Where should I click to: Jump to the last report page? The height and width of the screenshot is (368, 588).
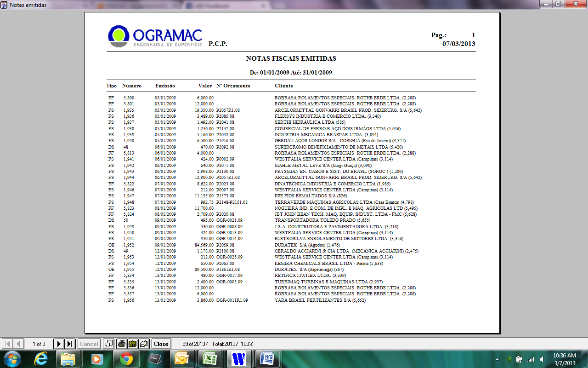(x=70, y=344)
